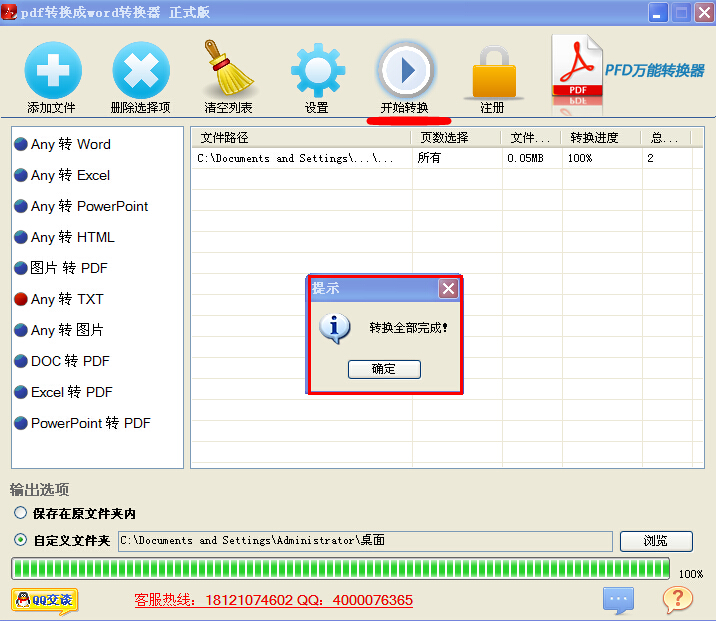The width and height of the screenshot is (716, 621).
Task: Click the info icon in 提示 dialog
Action: [x=335, y=328]
